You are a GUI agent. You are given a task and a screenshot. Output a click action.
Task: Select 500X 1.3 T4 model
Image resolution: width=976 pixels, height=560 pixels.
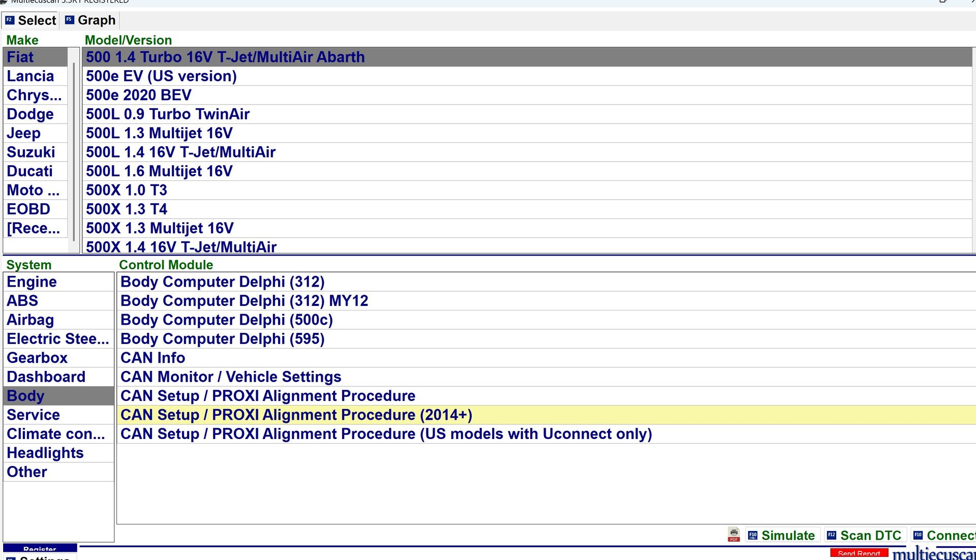point(127,209)
